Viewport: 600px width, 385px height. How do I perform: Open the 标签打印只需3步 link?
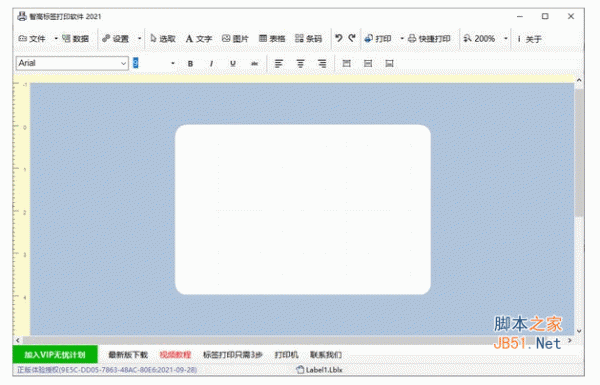[x=233, y=355]
